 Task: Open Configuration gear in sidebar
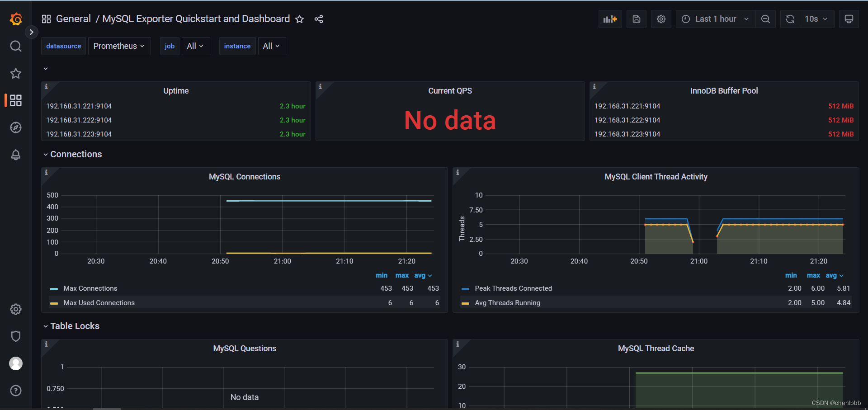(16, 309)
